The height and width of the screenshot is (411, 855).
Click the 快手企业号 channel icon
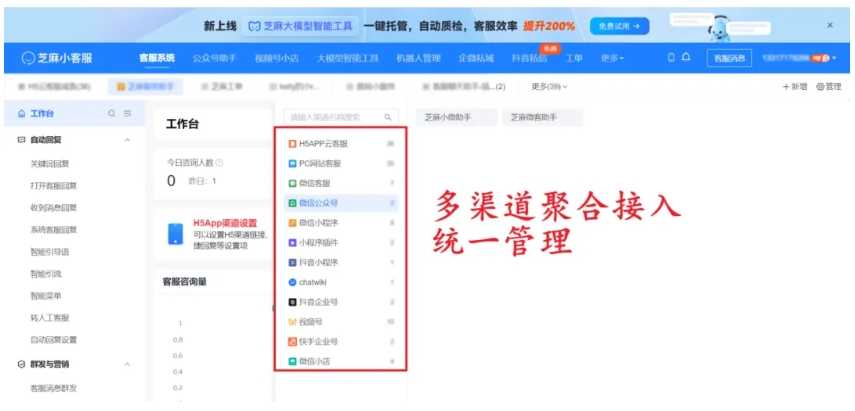tap(292, 342)
